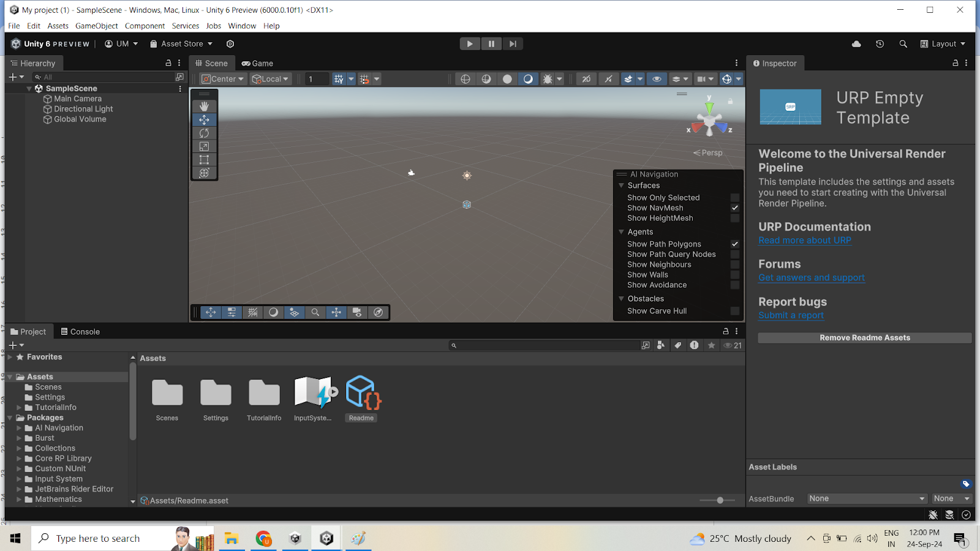Select the Hand (View) tool
Screen dimensions: 980x551
(204, 107)
